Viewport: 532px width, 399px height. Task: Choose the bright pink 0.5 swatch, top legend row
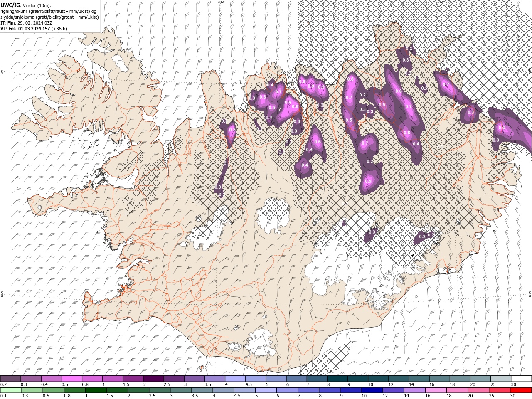coord(72,379)
